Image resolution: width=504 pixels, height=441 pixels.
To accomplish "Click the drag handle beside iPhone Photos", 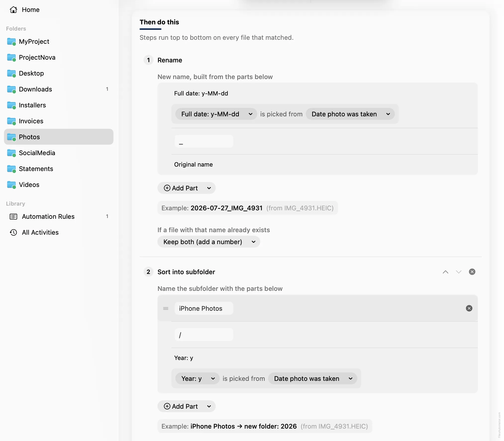I will click(166, 309).
